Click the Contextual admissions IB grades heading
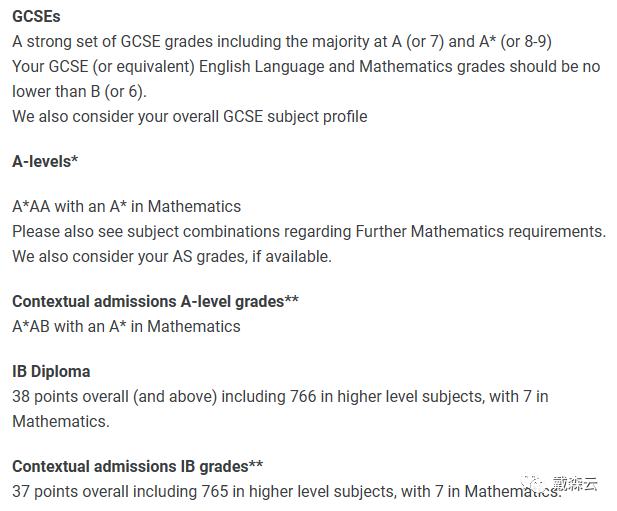This screenshot has height=511, width=617. click(x=138, y=467)
